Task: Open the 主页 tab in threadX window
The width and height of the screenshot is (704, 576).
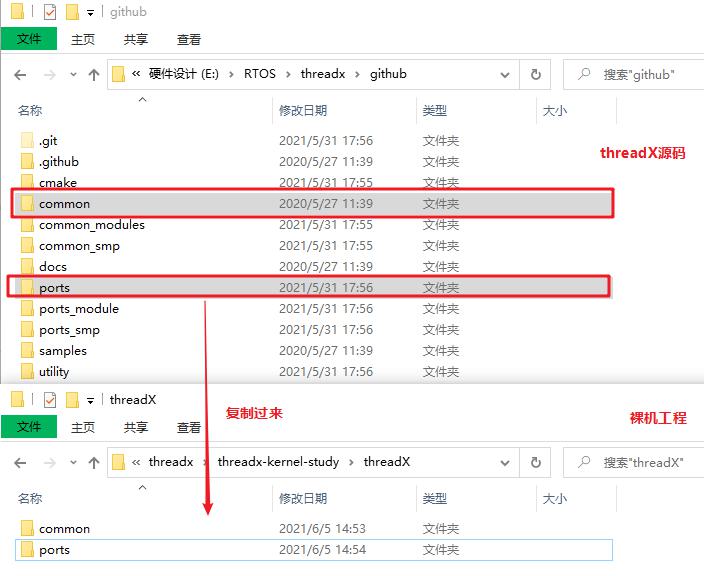Action: (83, 427)
